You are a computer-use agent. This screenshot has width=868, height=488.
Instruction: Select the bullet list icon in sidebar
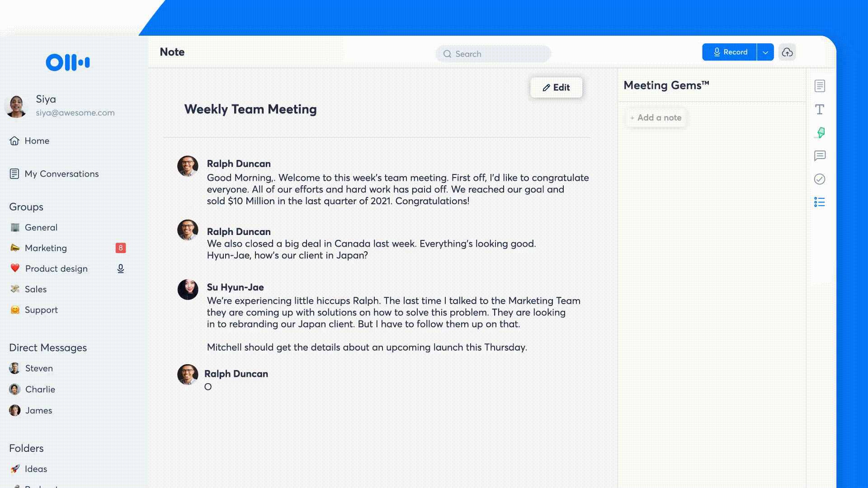819,202
